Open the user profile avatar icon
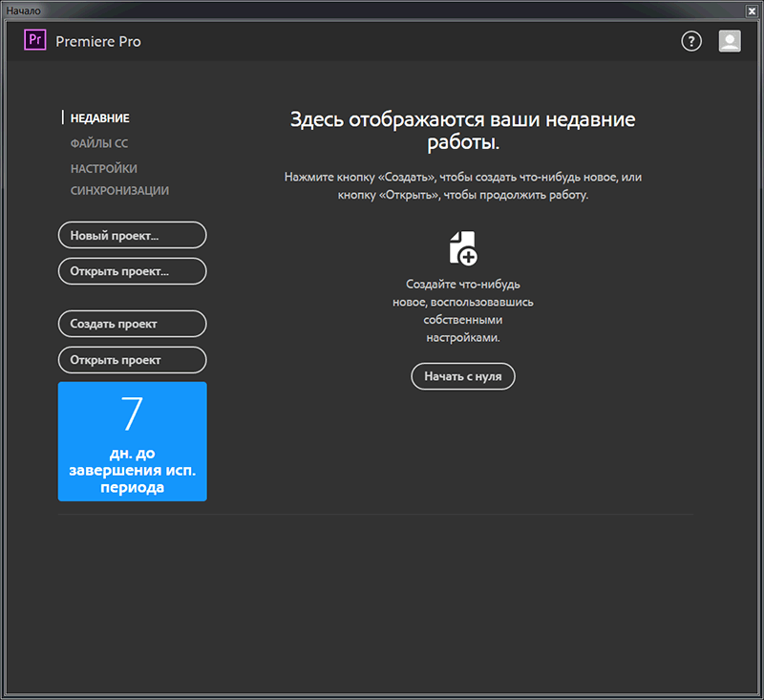The height and width of the screenshot is (700, 764). point(730,41)
